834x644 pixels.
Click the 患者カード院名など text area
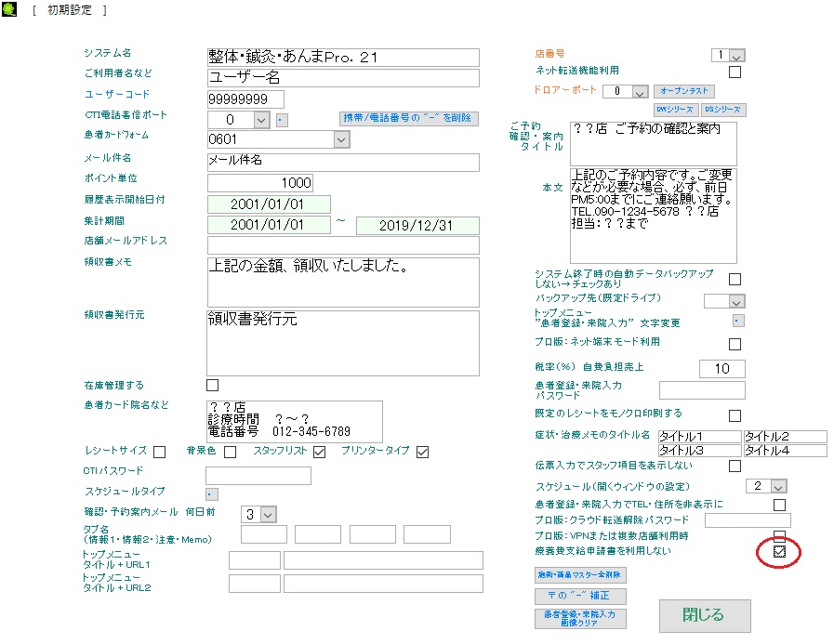click(x=295, y=422)
